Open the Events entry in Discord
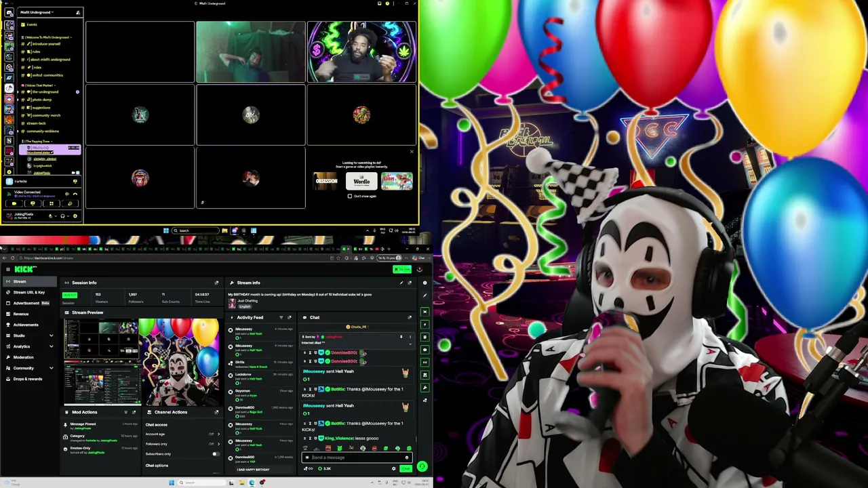The height and width of the screenshot is (488, 868). (32, 24)
